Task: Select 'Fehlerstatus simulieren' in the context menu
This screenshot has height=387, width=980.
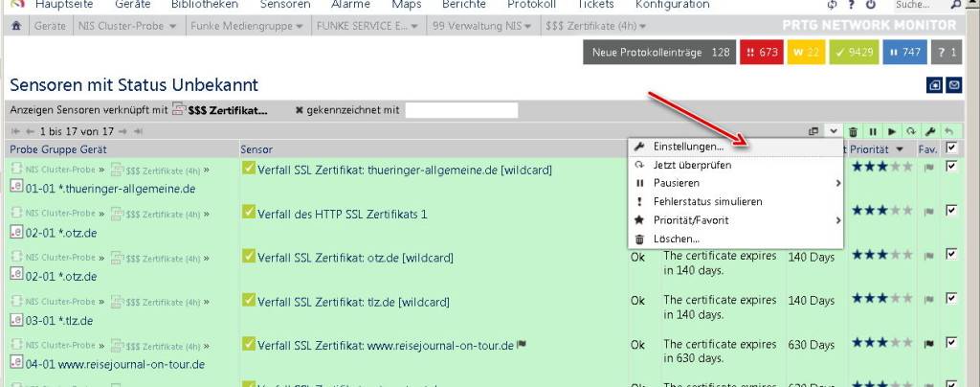Action: [x=736, y=202]
